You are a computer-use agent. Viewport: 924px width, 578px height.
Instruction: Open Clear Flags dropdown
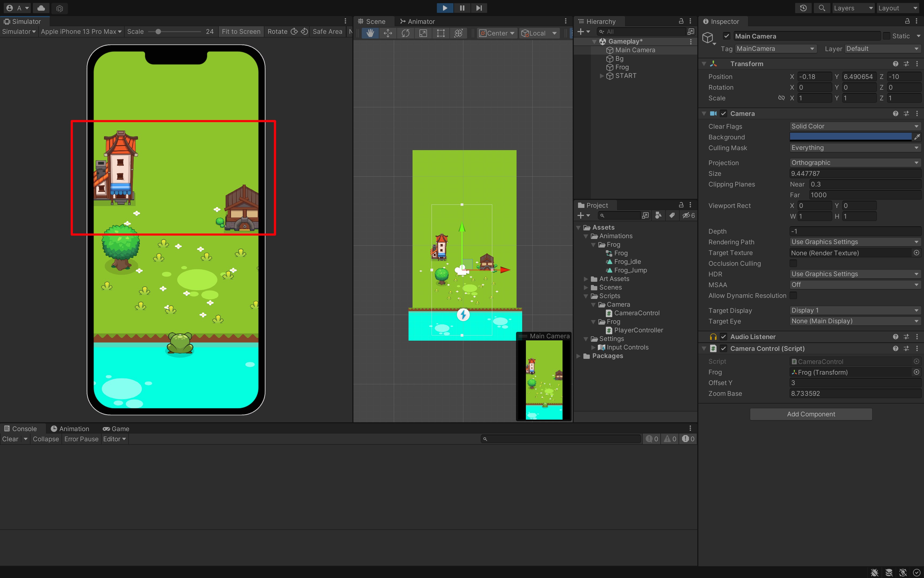click(855, 126)
